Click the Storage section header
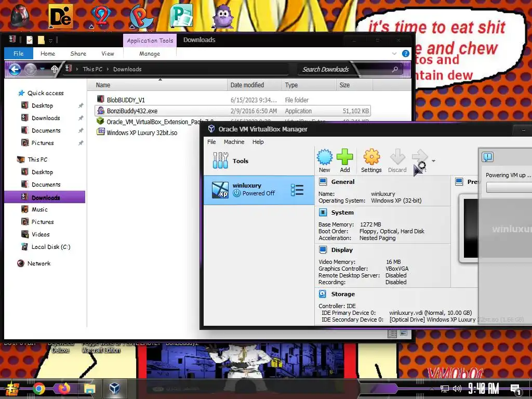Screen dimensions: 532x399 343,294
